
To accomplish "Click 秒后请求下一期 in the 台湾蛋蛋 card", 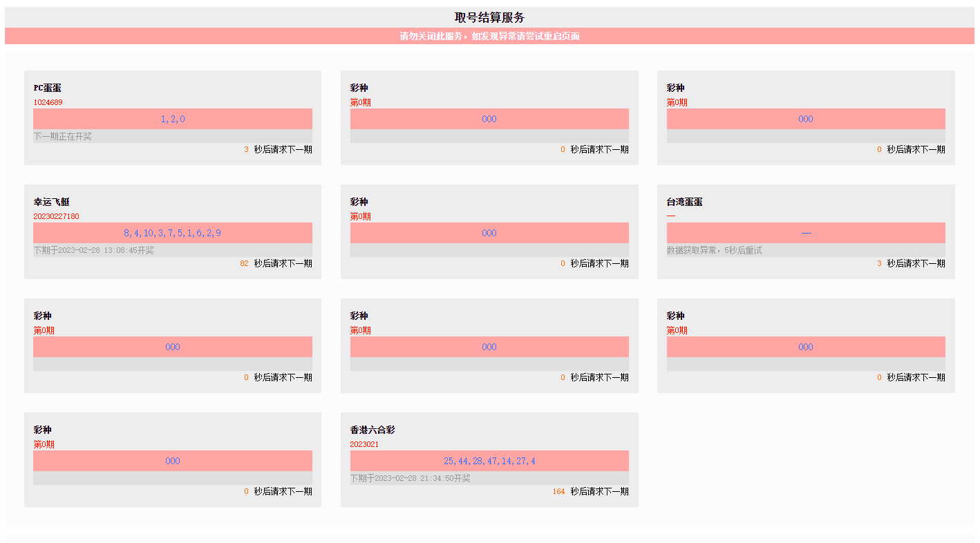I will [x=916, y=263].
